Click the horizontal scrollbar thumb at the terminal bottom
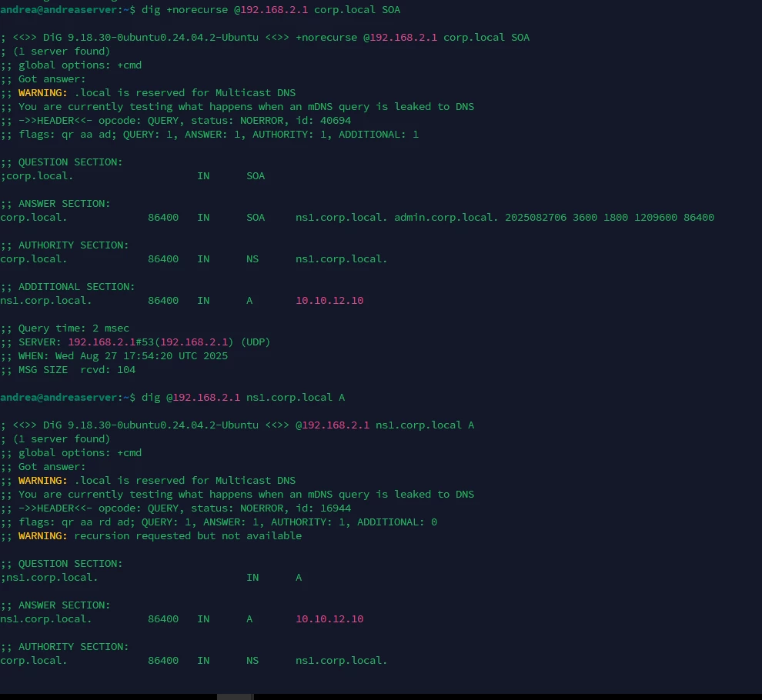This screenshot has height=700, width=762. [x=235, y=697]
